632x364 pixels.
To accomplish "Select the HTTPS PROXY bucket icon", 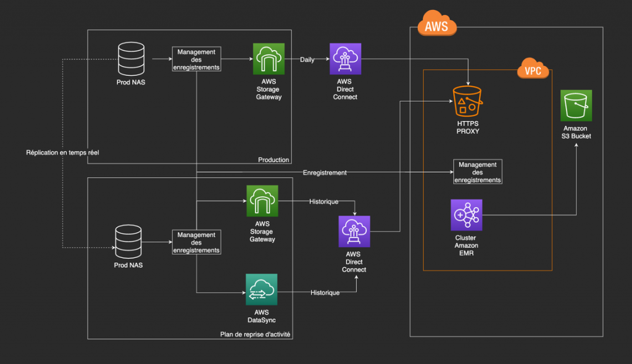I will coord(468,101).
